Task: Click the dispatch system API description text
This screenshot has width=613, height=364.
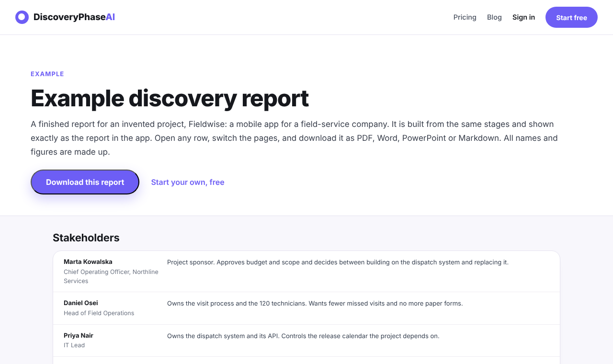Action: click(x=303, y=336)
